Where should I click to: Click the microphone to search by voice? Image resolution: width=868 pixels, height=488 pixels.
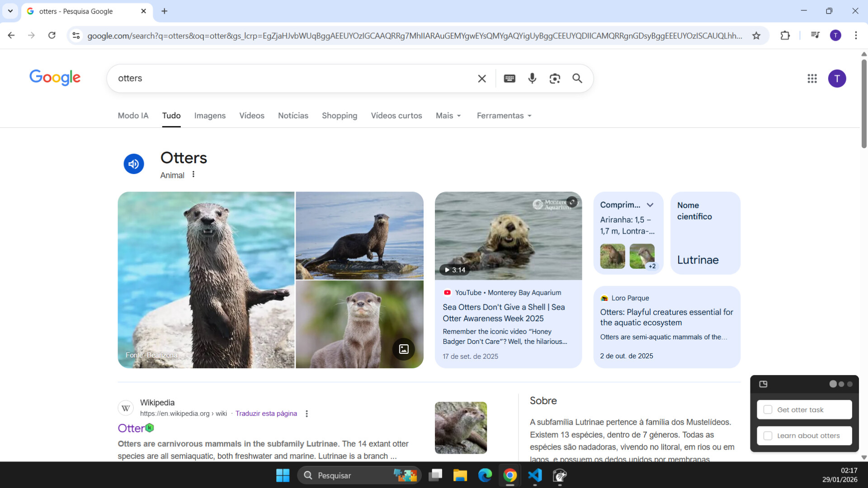pos(532,78)
